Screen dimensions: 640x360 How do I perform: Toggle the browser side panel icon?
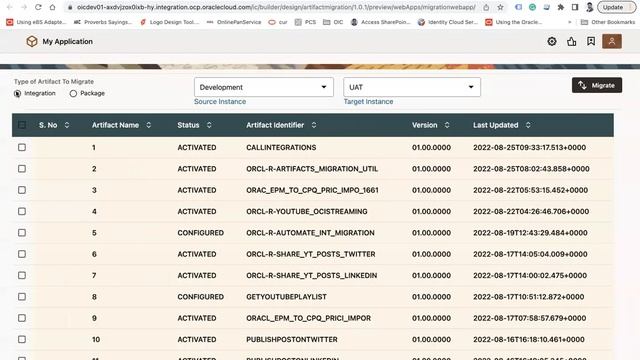tap(575, 7)
